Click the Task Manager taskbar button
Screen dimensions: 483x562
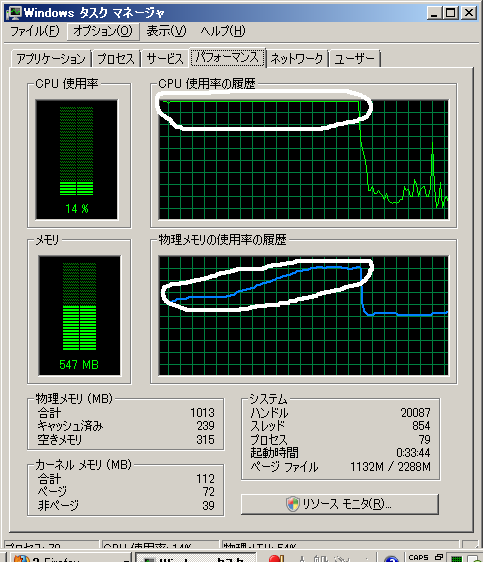click(x=196, y=558)
